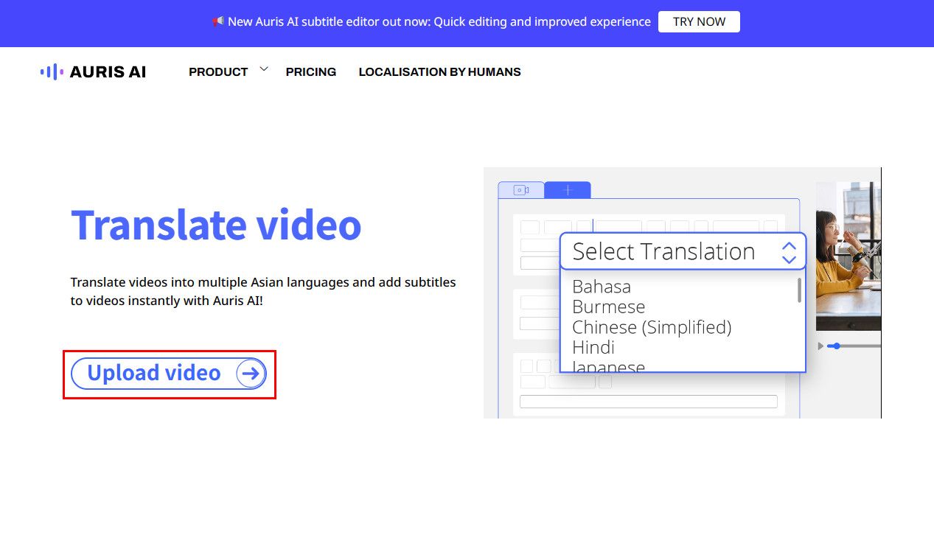
Task: Select the video camera tab icon
Action: 521,190
